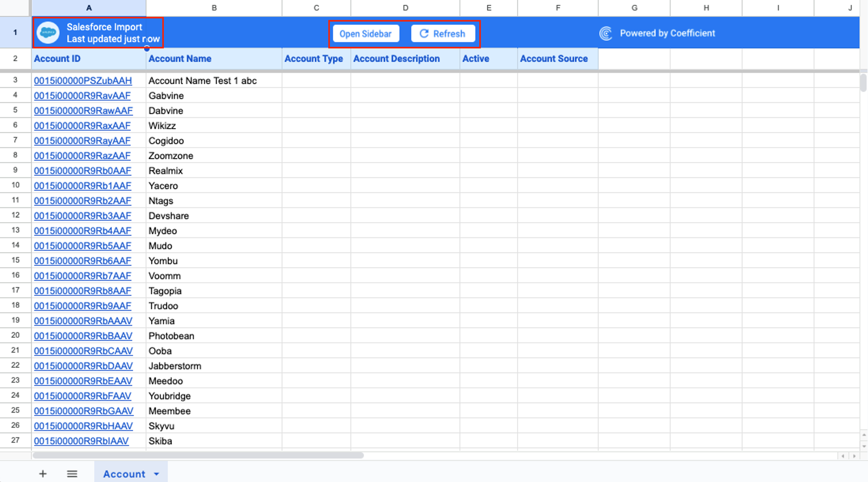Select row 1 header
The height and width of the screenshot is (482, 868).
point(15,33)
